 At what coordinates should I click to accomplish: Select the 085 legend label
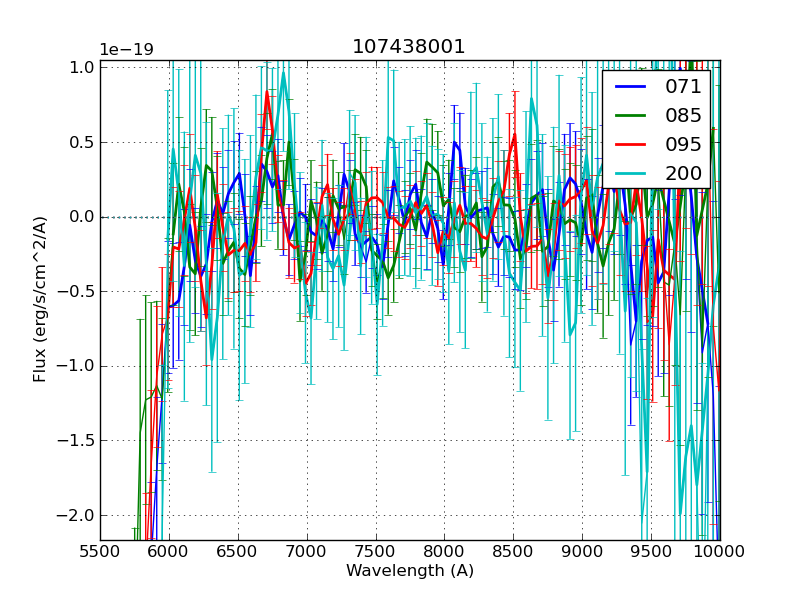(x=683, y=115)
